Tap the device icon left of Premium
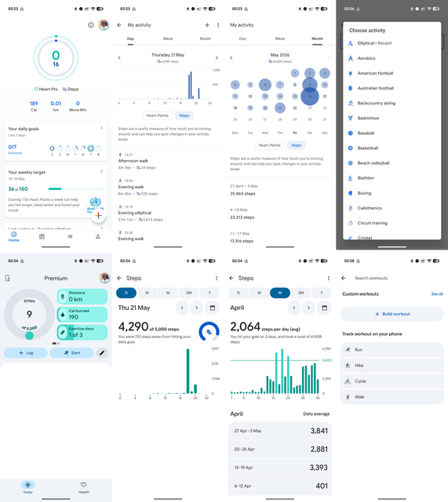Viewport: 448px width, 502px height. tap(8, 278)
